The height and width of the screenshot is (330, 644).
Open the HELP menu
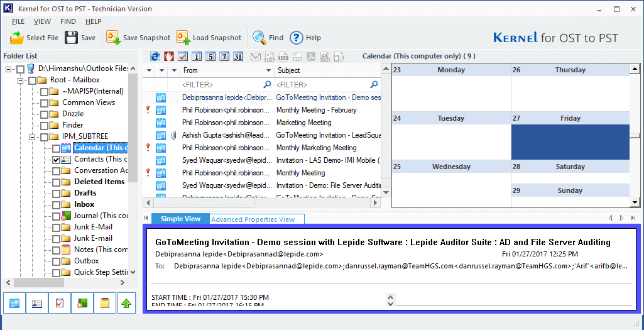(x=93, y=21)
